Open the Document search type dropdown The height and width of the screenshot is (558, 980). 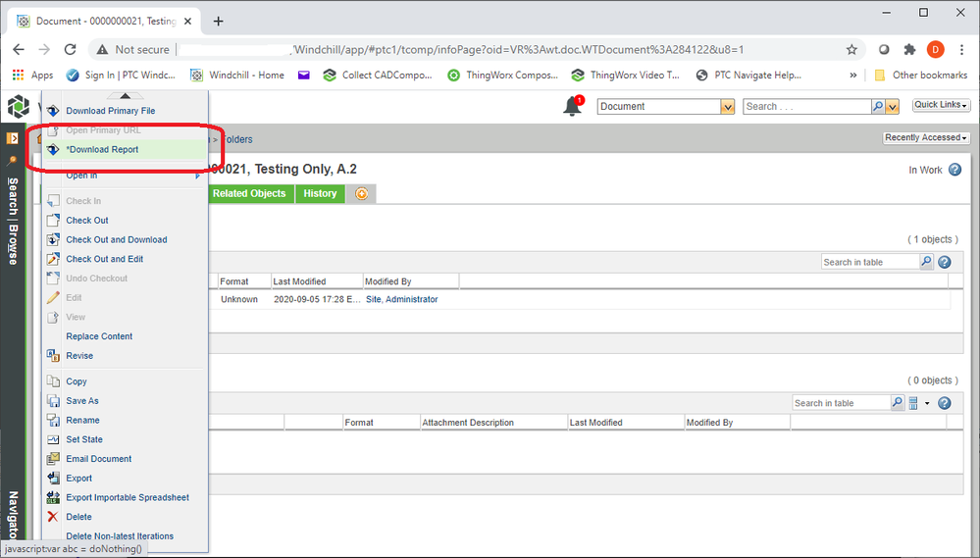click(727, 107)
